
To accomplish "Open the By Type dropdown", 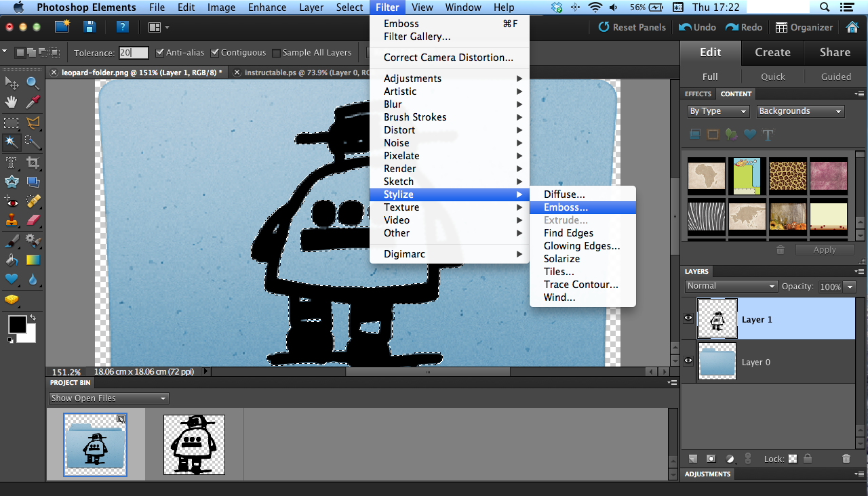I will click(x=718, y=111).
